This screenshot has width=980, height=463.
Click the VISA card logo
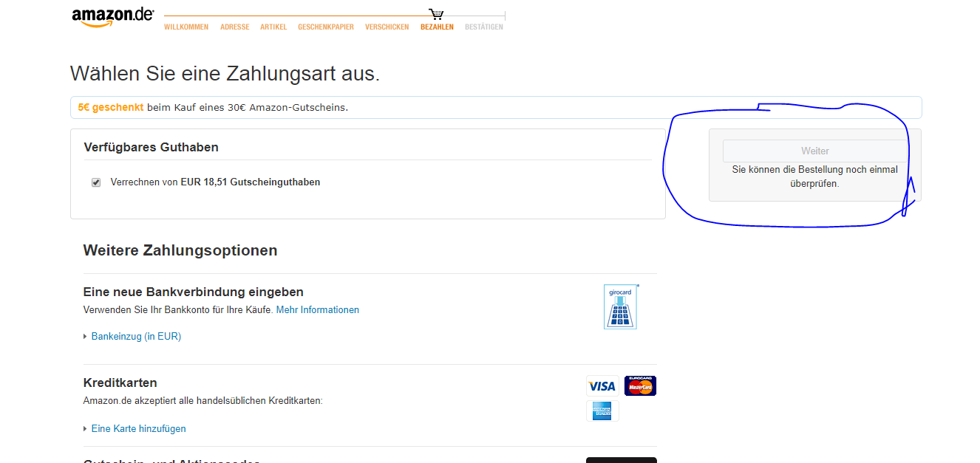(602, 386)
